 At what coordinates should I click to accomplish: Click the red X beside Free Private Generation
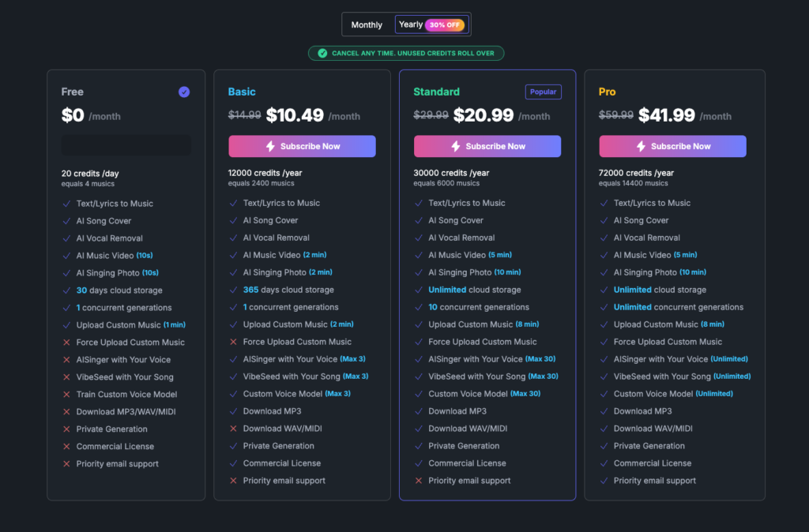(x=66, y=429)
